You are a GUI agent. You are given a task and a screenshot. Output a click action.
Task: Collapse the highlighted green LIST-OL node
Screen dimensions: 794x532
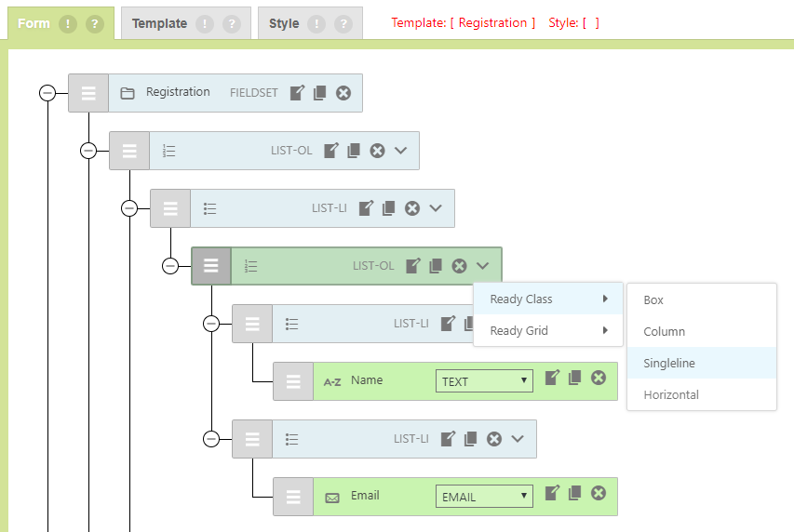point(170,266)
